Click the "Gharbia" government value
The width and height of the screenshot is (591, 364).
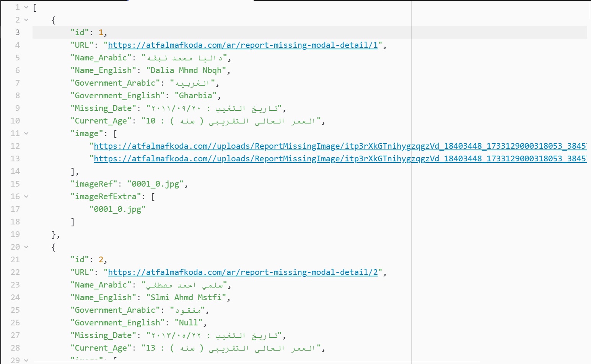coord(195,96)
